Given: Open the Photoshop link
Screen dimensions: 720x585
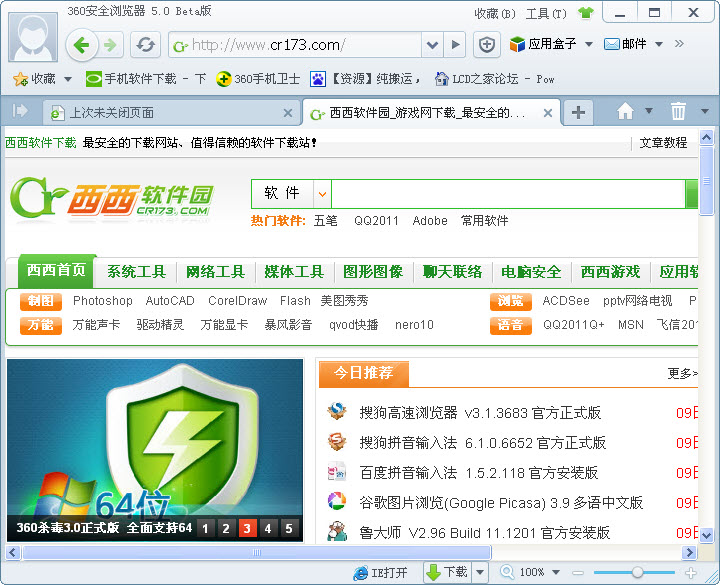Looking at the screenshot, I should coord(103,301).
